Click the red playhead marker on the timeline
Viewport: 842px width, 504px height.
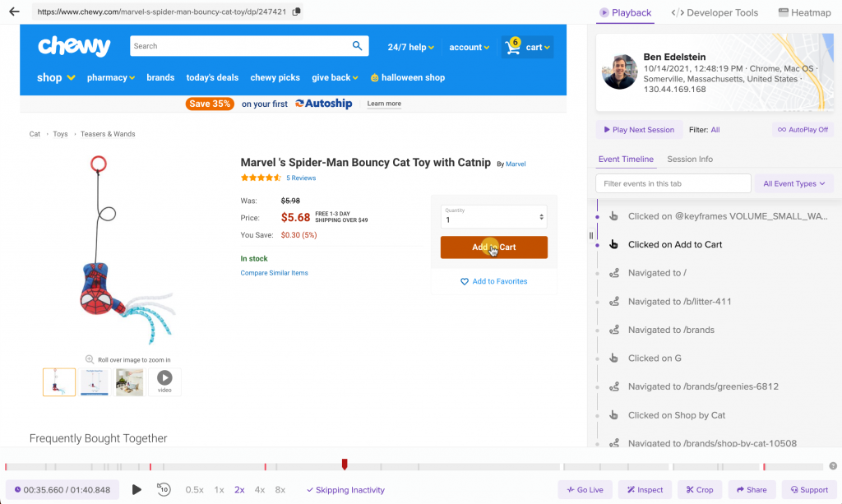tap(345, 465)
